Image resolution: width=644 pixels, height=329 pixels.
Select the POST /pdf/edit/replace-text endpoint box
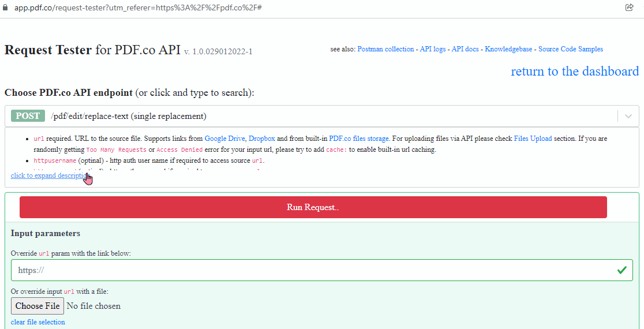click(x=322, y=116)
